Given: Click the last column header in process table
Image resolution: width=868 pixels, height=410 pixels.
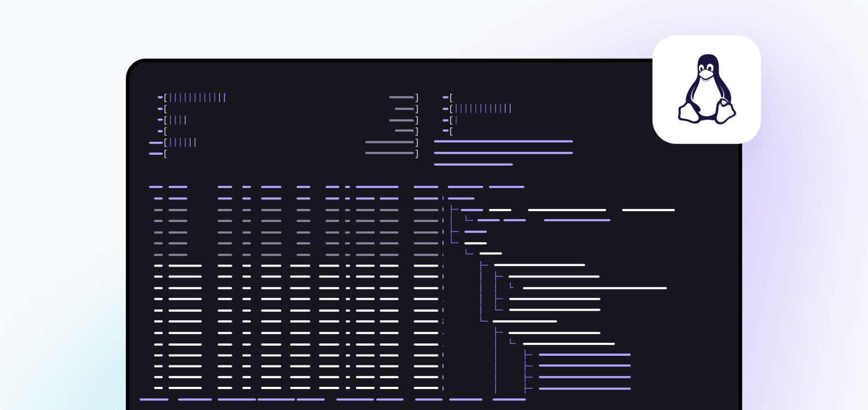Looking at the screenshot, I should pyautogui.click(x=506, y=187).
